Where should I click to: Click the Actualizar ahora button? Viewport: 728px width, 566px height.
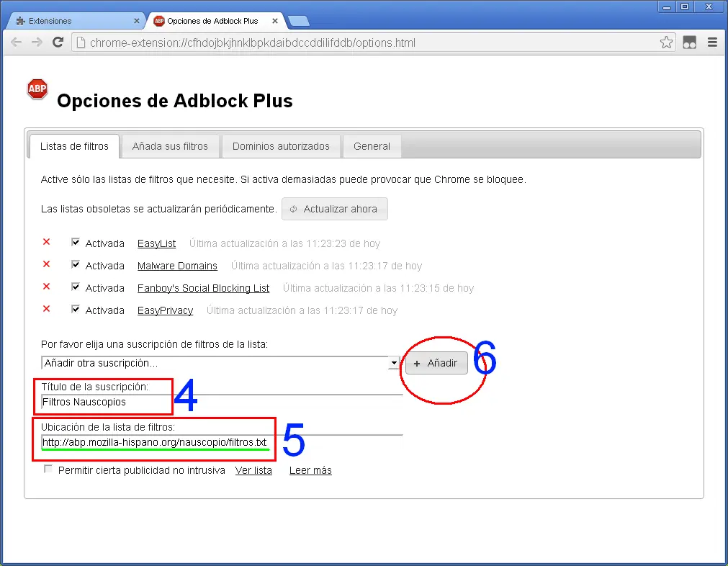pos(335,209)
